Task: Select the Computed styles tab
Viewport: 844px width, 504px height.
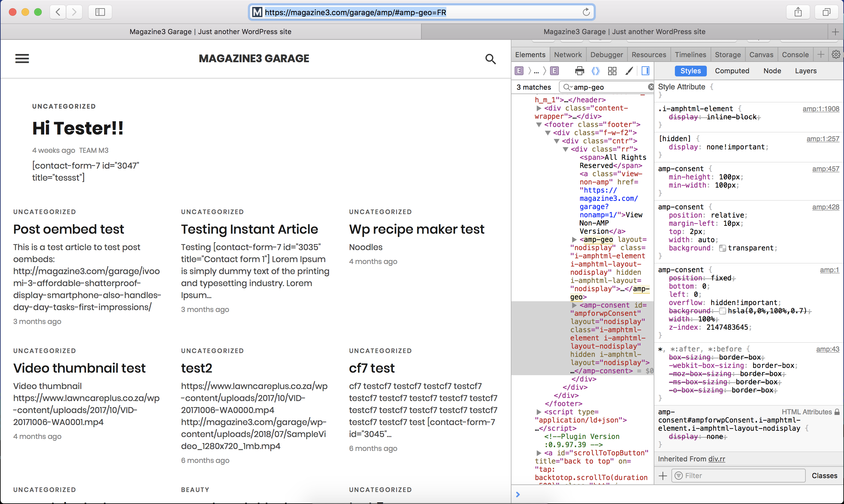Action: coord(732,71)
